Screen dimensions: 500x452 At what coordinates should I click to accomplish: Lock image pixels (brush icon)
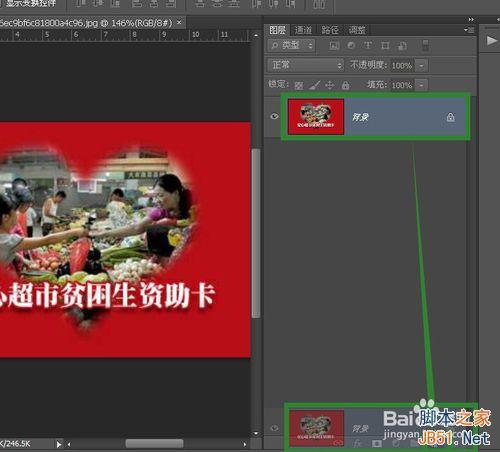coord(314,85)
